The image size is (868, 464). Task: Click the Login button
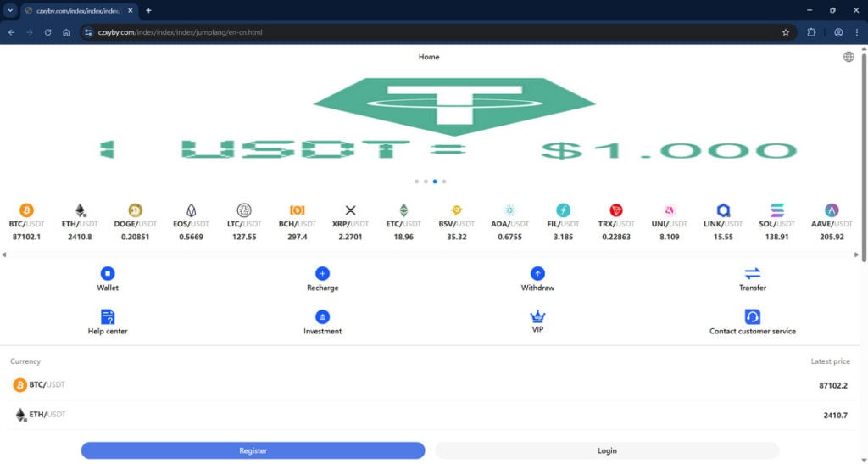click(x=607, y=450)
